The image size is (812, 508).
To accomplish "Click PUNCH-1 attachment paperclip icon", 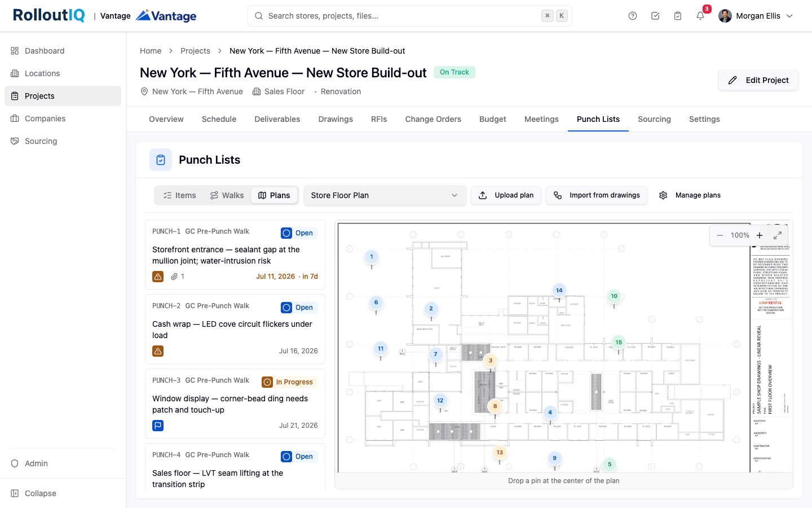I will [174, 277].
